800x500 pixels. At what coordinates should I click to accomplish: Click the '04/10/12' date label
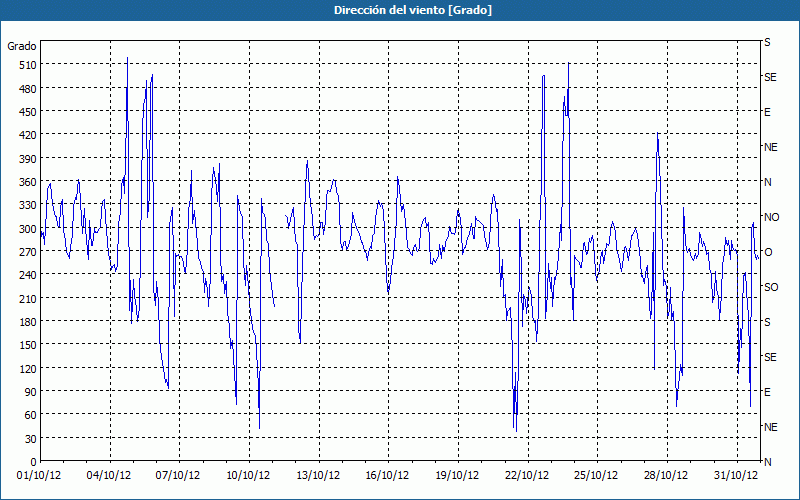coord(109,476)
